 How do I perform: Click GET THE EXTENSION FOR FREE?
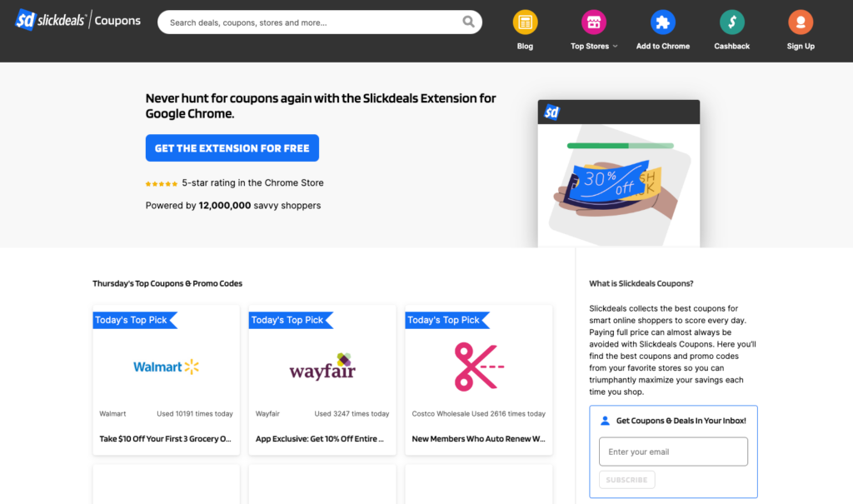click(x=232, y=147)
